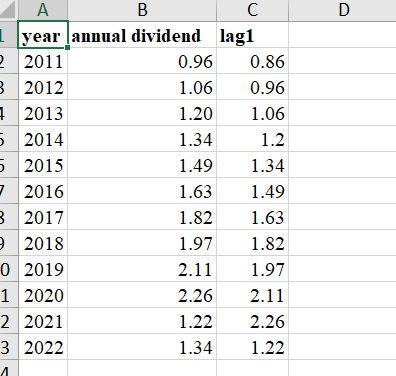Select lag1 value 1.06 in 2013 row
396x376 pixels.
coord(252,113)
